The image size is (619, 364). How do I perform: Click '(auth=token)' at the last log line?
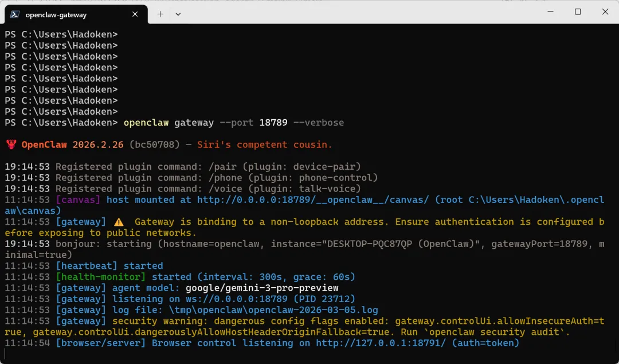point(485,343)
